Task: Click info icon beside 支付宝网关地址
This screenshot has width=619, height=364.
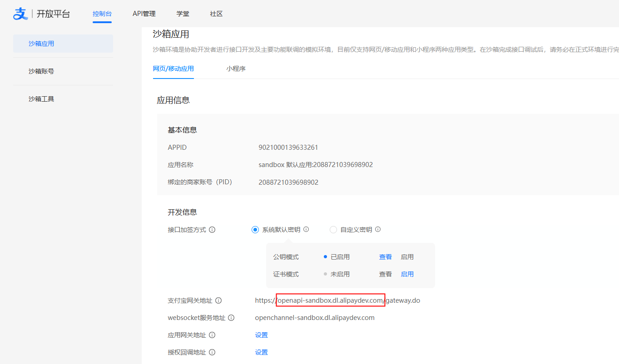Action: pyautogui.click(x=218, y=300)
